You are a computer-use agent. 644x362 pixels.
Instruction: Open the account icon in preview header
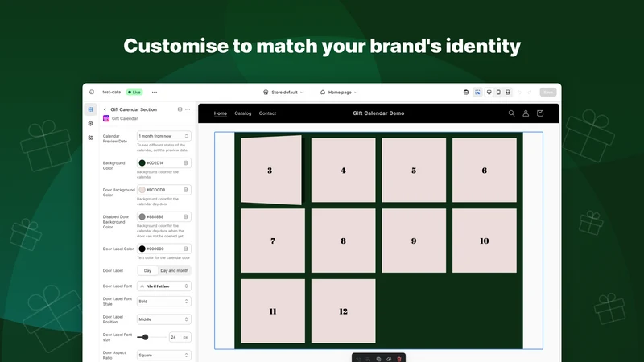526,113
